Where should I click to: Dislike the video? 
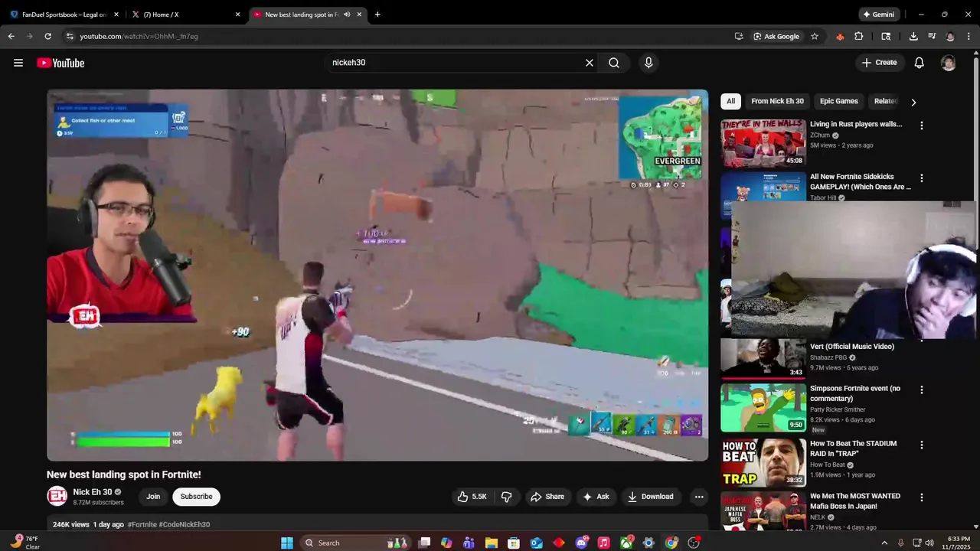(x=507, y=497)
